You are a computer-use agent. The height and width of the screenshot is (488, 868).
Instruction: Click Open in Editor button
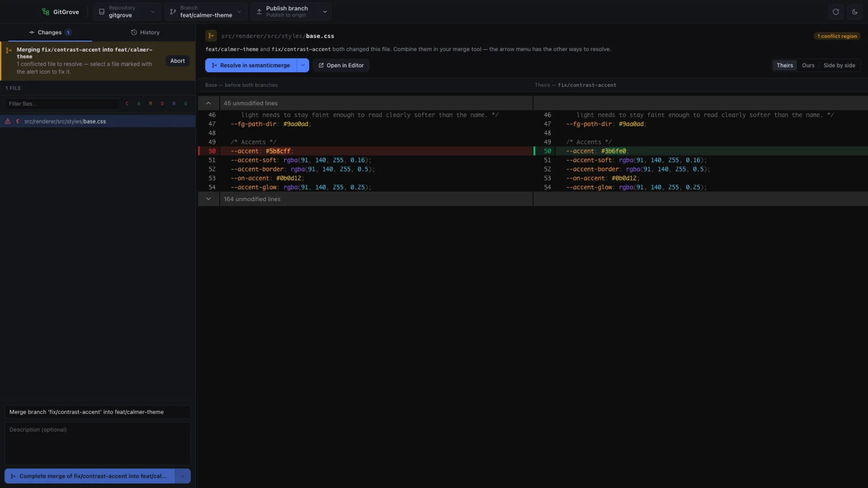coord(341,65)
